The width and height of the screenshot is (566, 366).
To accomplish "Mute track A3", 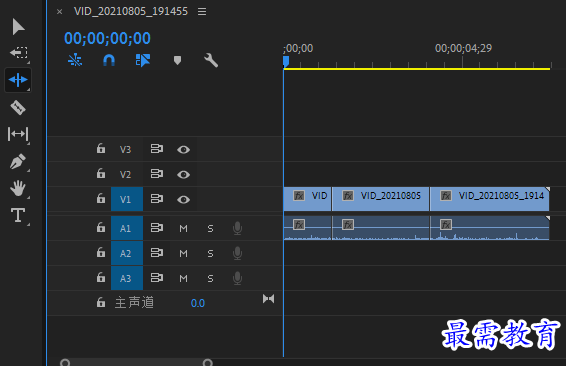I will pos(183,278).
